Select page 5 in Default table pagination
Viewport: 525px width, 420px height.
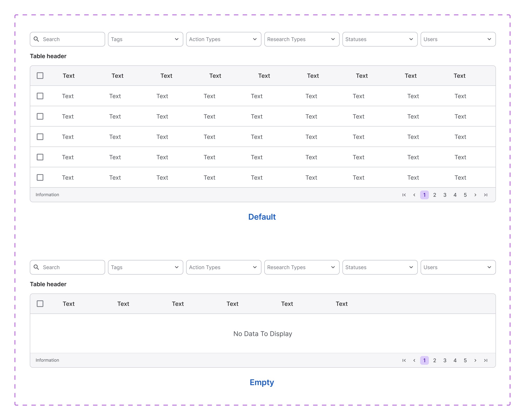point(465,195)
